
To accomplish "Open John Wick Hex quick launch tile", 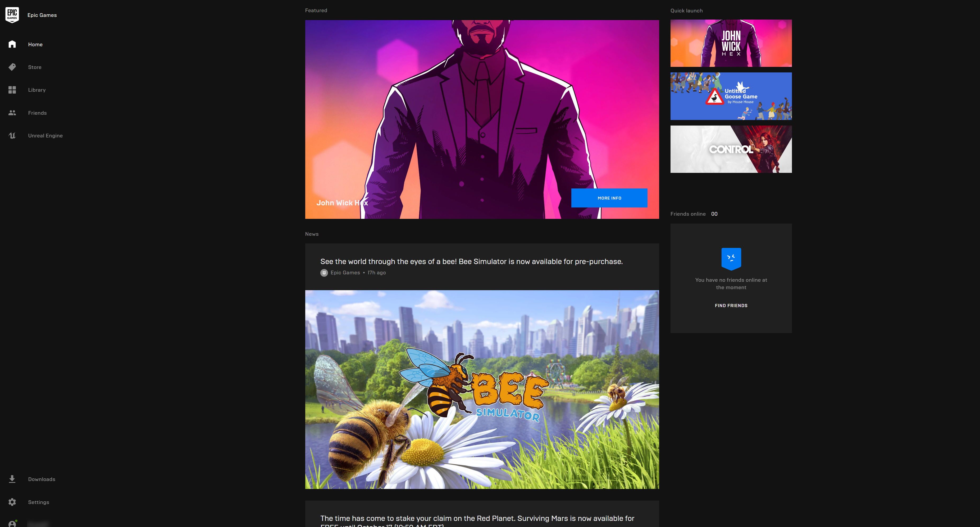I will click(731, 43).
